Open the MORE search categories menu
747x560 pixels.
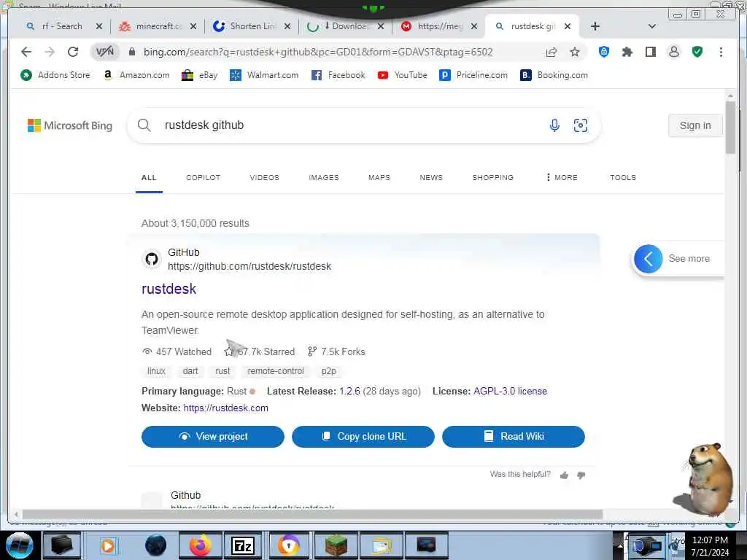[562, 177]
